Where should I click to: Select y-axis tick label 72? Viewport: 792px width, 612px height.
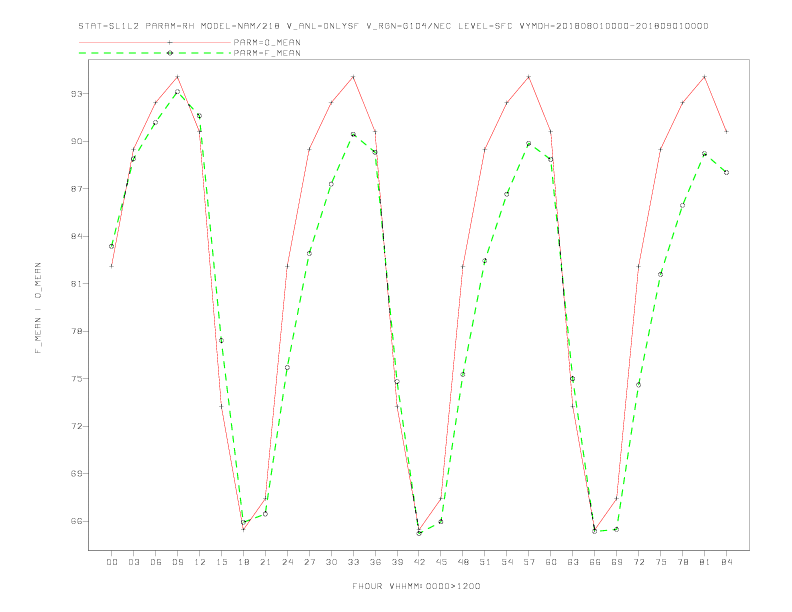tap(77, 426)
